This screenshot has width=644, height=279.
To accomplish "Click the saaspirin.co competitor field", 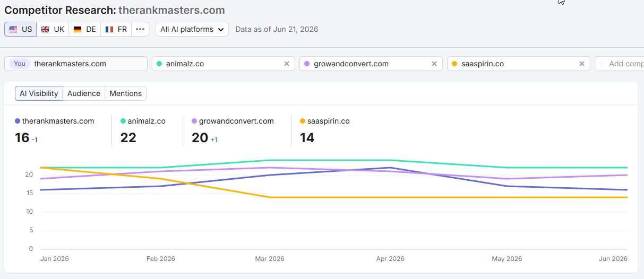I will pyautogui.click(x=519, y=64).
